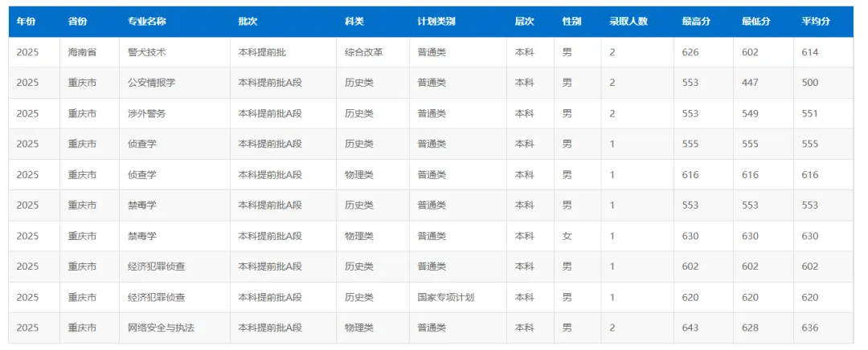The width and height of the screenshot is (868, 350).
Task: Click the 551 average score cell
Action: point(810,114)
